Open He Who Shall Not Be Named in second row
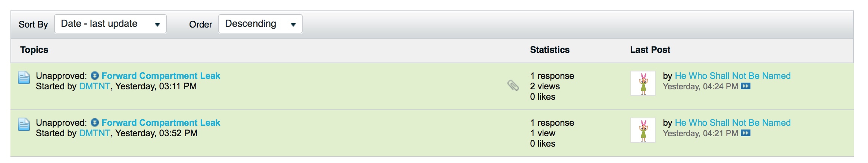This screenshot has height=163, width=868. pyautogui.click(x=733, y=123)
